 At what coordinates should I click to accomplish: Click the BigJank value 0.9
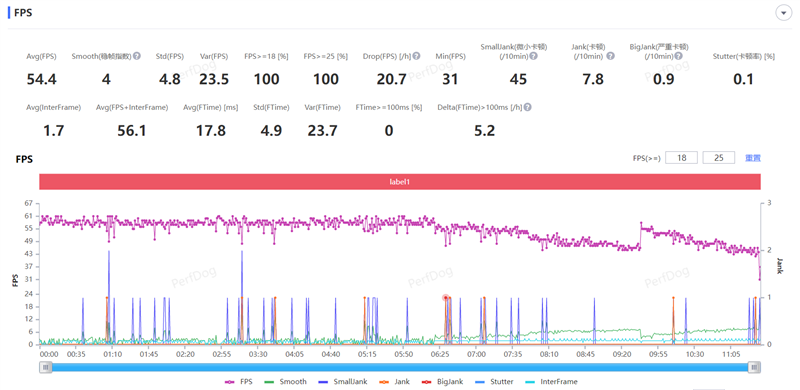(x=663, y=79)
